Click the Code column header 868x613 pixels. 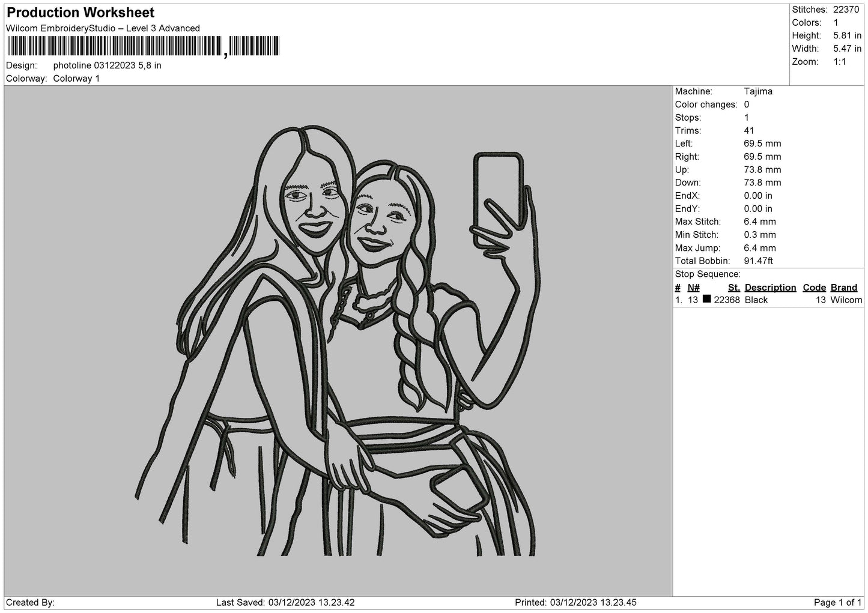click(815, 288)
